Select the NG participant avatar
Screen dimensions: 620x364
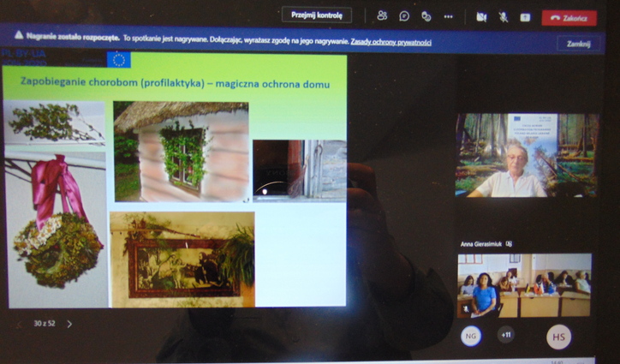470,335
